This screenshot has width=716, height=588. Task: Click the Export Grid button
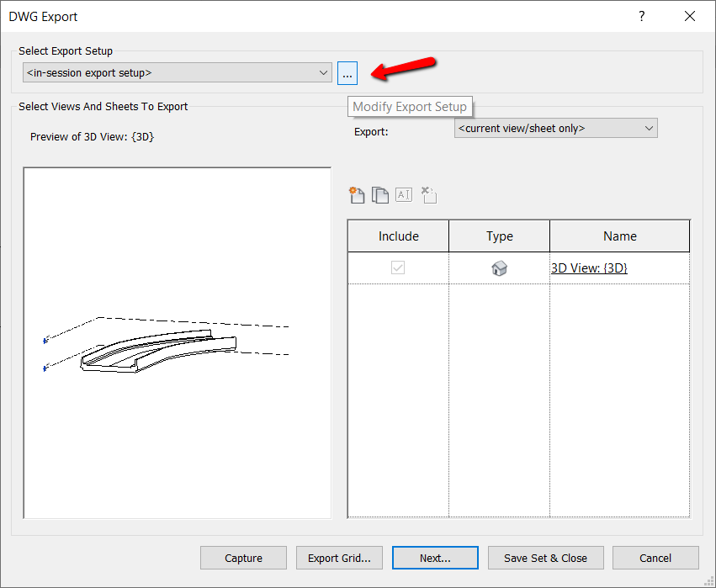tap(339, 557)
